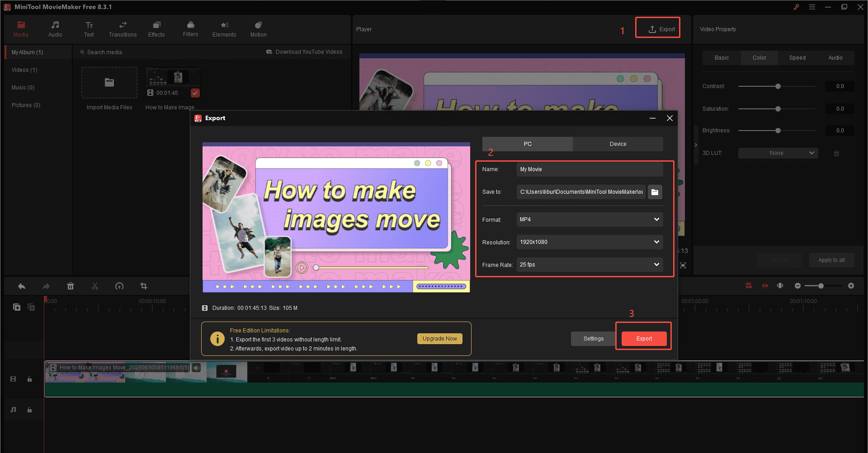Switch to the Speed tab in Video Property
This screenshot has width=868, height=453.
pyautogui.click(x=797, y=57)
